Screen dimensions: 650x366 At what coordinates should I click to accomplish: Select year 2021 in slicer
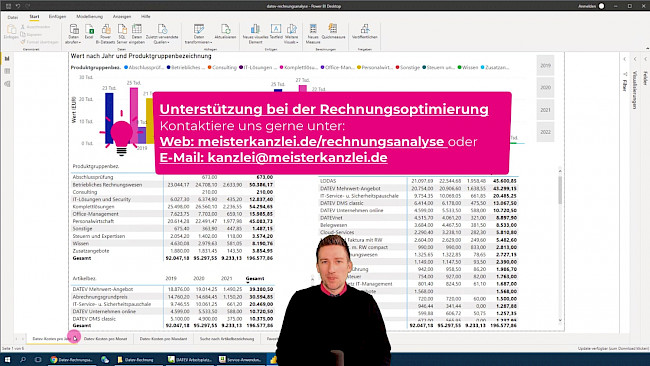[x=545, y=110]
